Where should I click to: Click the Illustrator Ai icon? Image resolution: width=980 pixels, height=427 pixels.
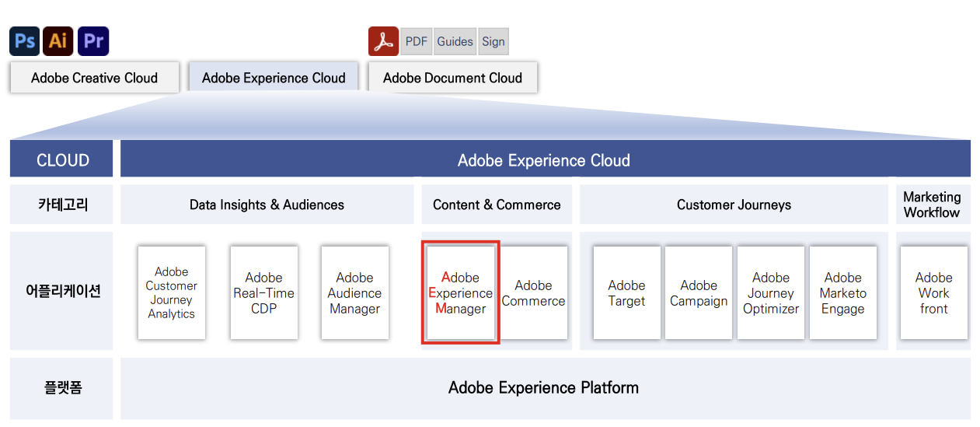[x=58, y=41]
